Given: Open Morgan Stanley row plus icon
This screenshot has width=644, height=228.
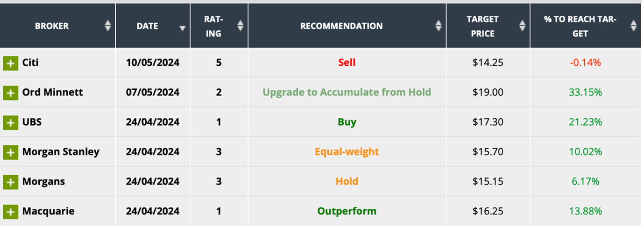Looking at the screenshot, I should tap(10, 152).
